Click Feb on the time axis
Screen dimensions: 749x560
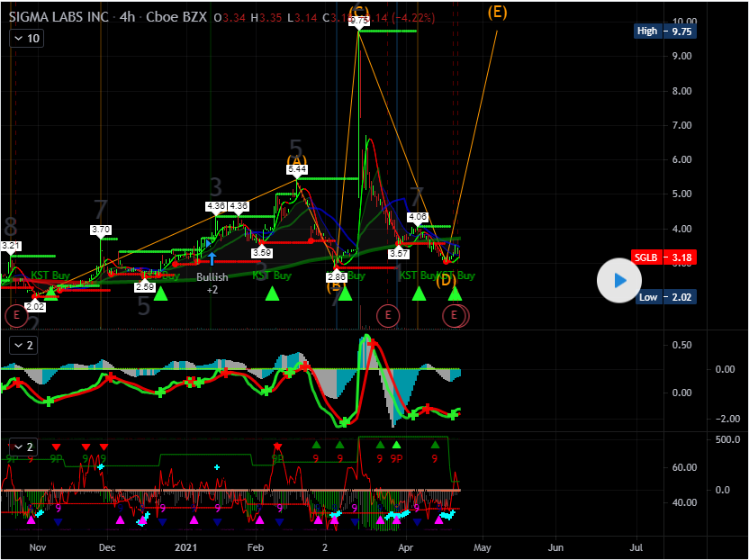[x=256, y=547]
